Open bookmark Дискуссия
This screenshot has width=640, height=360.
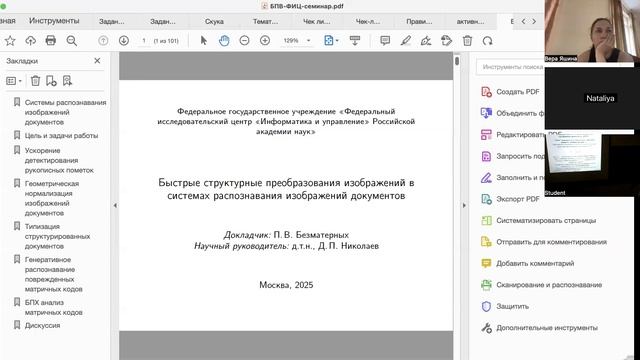42,325
